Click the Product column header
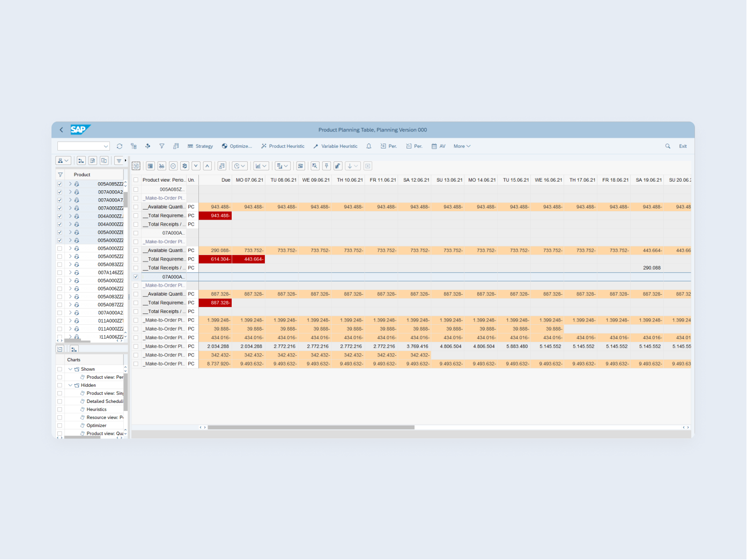The width and height of the screenshot is (747, 560). click(82, 175)
